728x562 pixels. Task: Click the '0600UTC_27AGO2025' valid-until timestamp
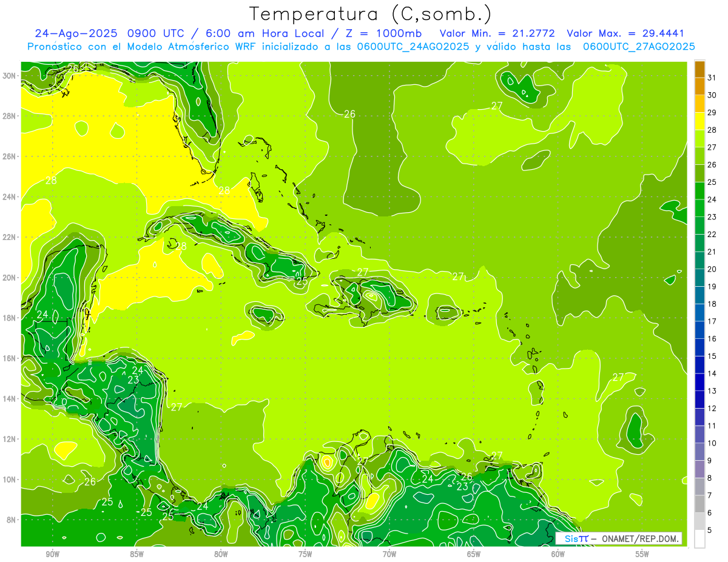click(x=639, y=47)
